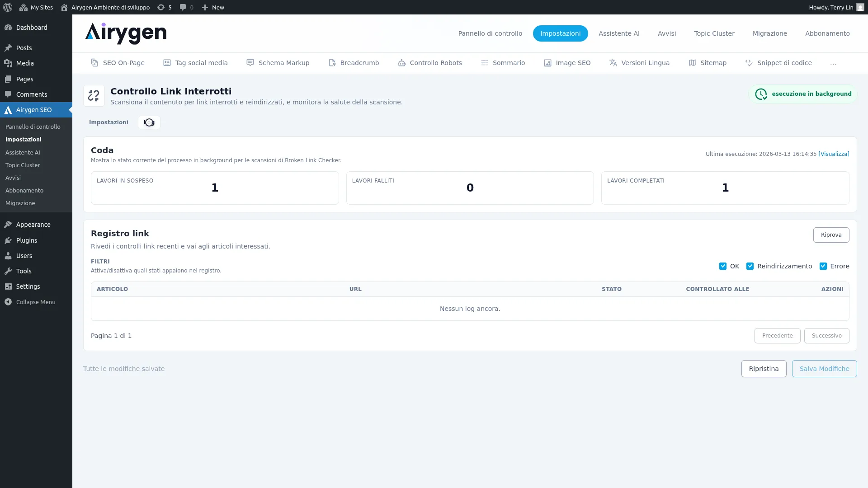Open the updates icon showing 5
Viewport: 868px width, 488px height.
click(161, 7)
